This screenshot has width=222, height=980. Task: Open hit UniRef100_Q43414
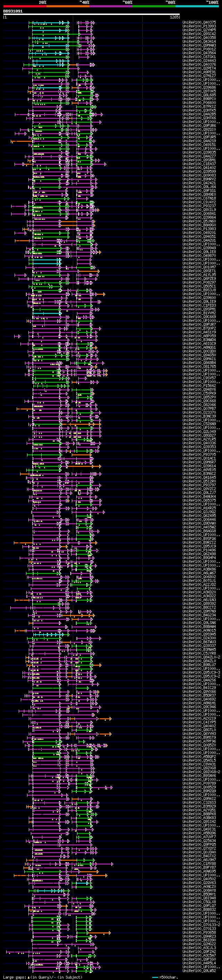coord(199,41)
